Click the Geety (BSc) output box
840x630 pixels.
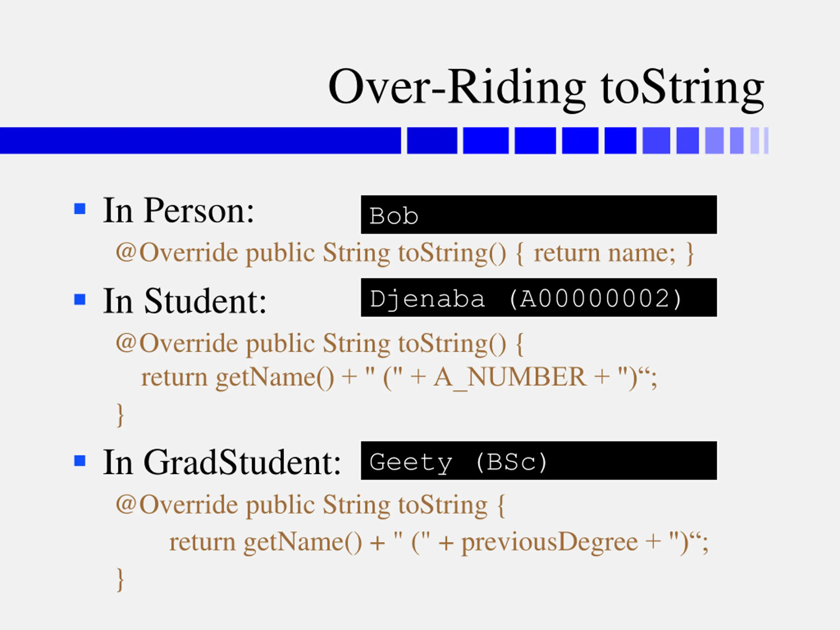tap(539, 461)
